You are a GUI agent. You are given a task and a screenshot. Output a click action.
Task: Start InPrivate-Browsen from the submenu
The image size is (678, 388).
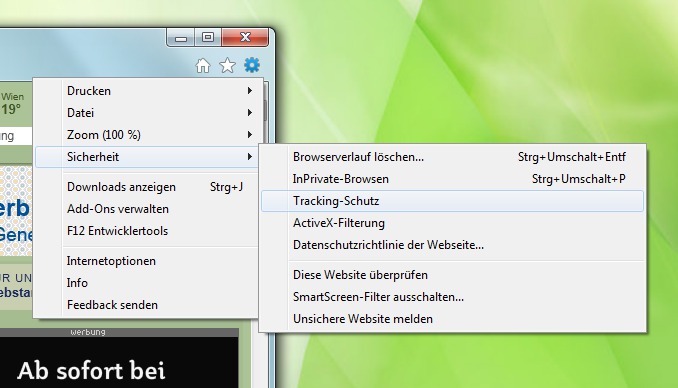(452, 179)
